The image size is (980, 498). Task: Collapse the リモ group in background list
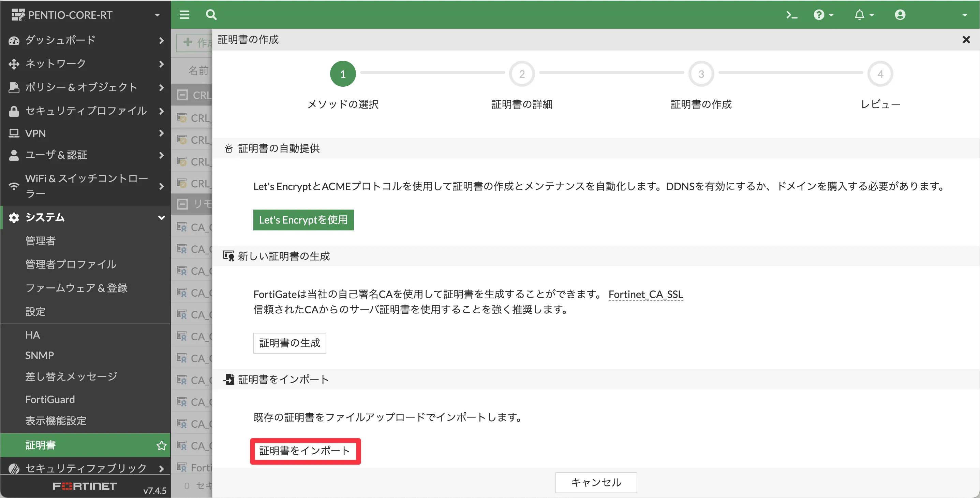click(182, 204)
